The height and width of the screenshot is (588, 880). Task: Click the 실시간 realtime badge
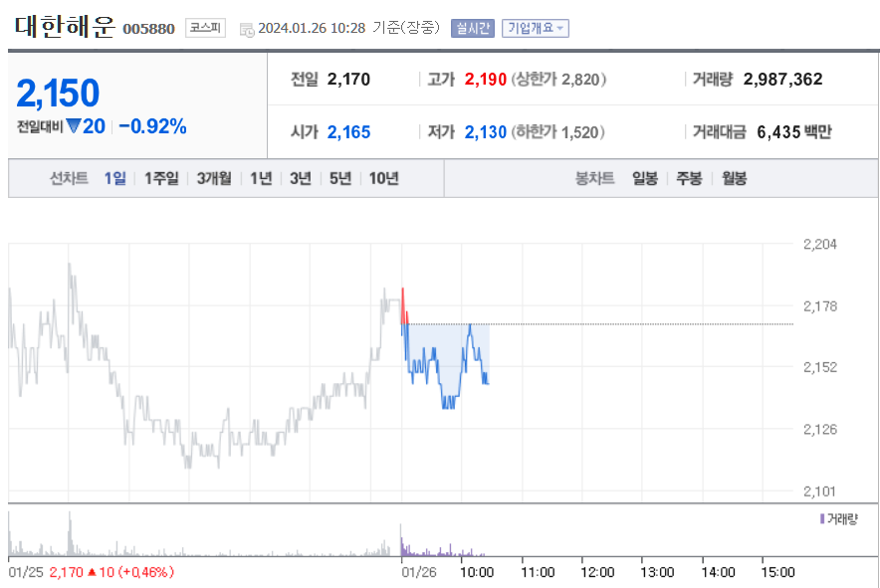click(472, 28)
